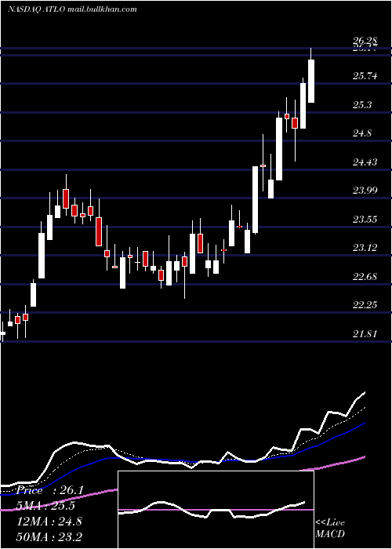Click the 25.3 price level label
This screenshot has width=392, height=549.
(362, 104)
